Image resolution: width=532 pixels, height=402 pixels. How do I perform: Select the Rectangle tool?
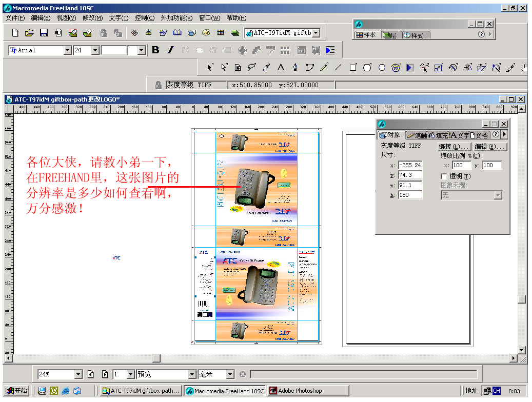pos(353,68)
